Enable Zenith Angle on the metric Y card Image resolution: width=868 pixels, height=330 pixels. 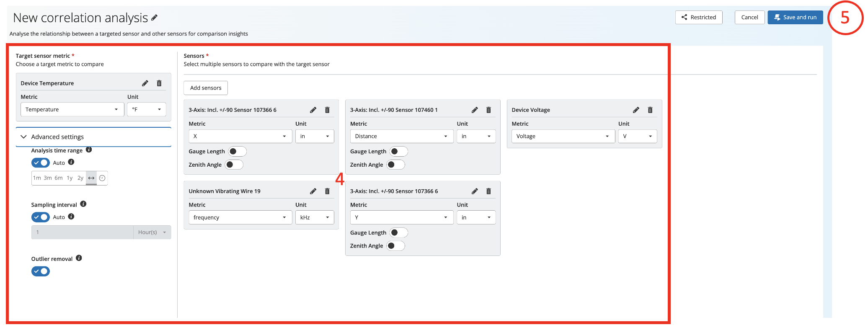click(395, 246)
